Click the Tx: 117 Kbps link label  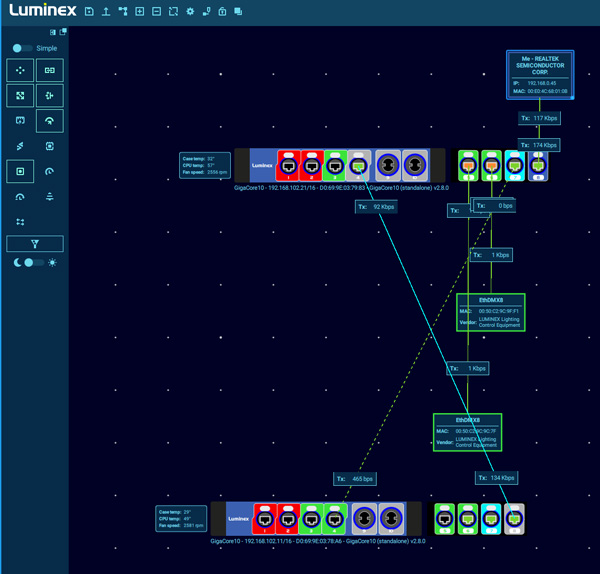[x=539, y=118]
